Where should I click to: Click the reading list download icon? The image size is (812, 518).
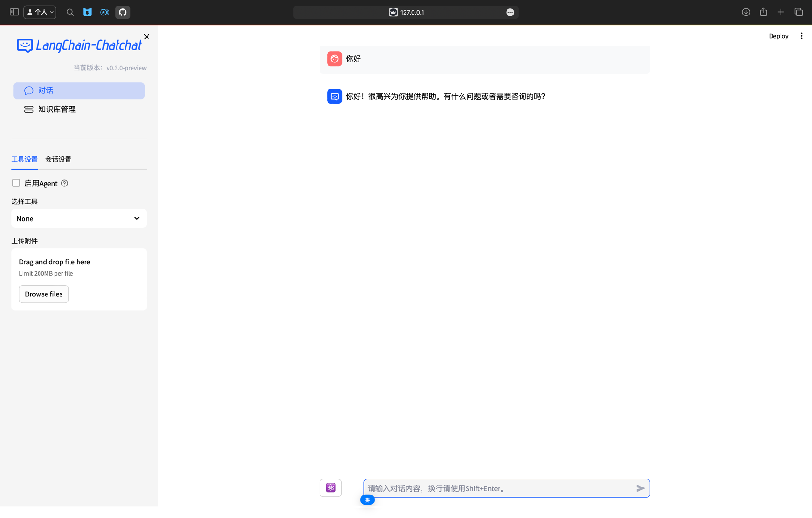tap(746, 12)
